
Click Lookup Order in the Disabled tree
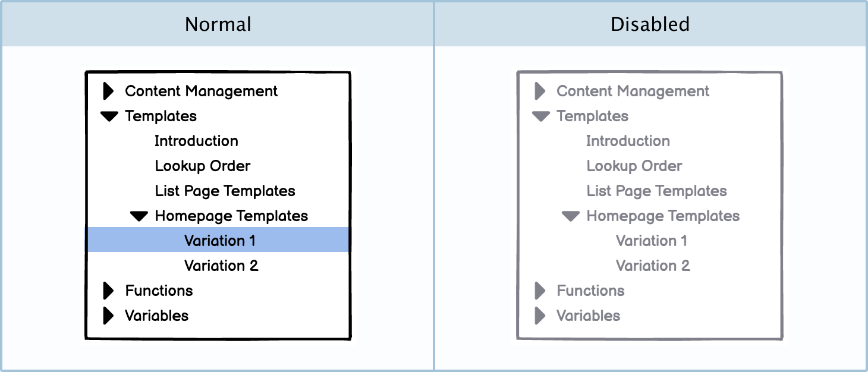[634, 166]
